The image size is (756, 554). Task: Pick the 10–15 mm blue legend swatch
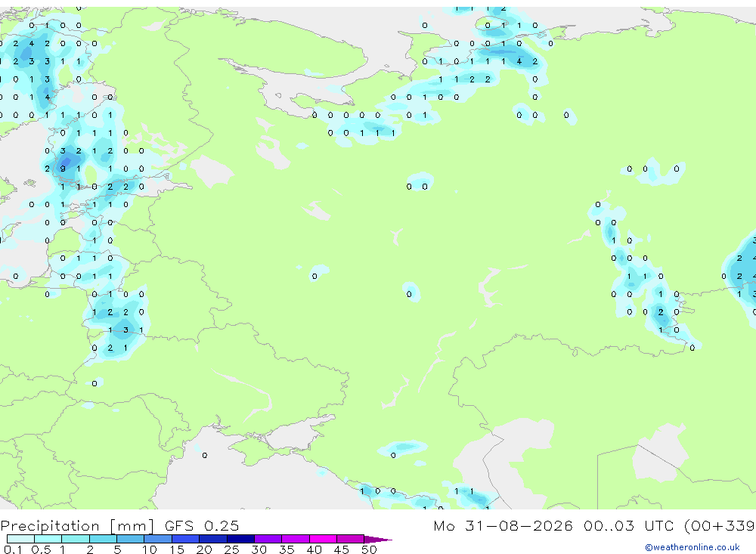tap(158, 539)
